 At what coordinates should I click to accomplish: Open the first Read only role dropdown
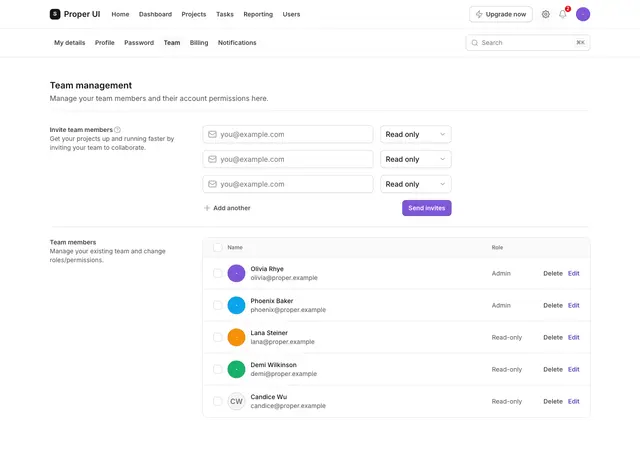pos(416,134)
